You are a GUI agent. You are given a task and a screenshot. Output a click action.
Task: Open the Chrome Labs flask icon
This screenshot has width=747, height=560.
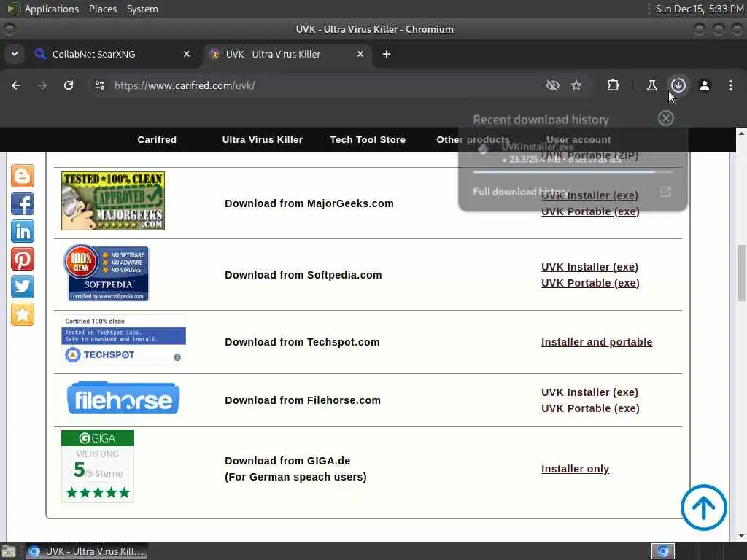(x=651, y=85)
